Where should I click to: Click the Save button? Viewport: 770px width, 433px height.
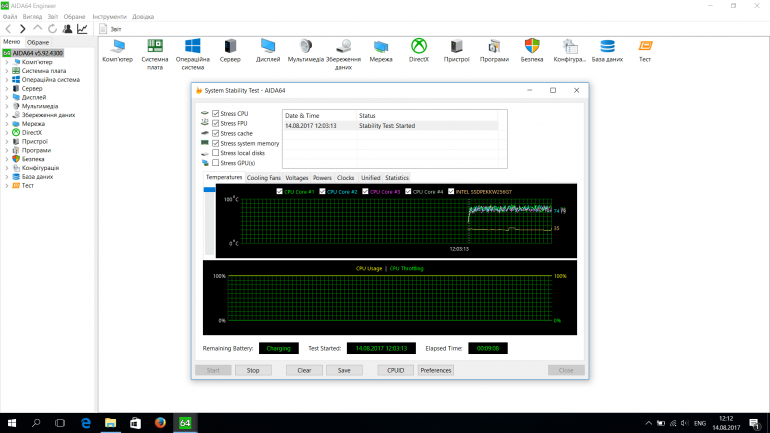click(344, 370)
